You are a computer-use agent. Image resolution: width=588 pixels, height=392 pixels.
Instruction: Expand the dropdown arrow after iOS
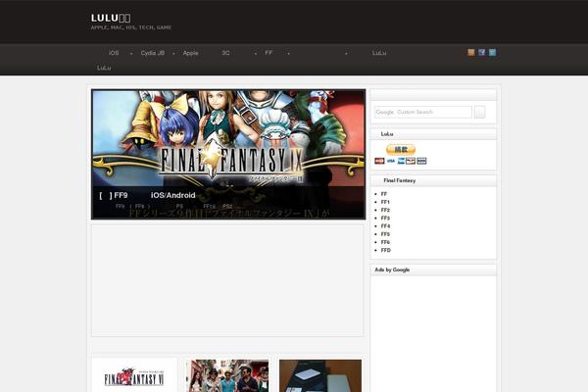(x=131, y=54)
